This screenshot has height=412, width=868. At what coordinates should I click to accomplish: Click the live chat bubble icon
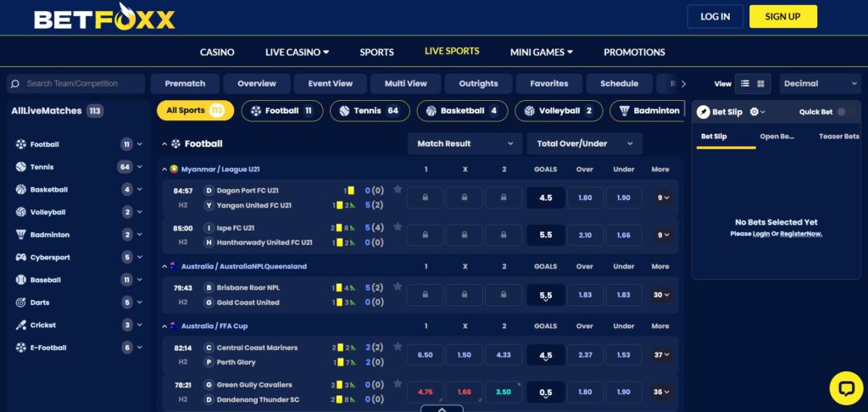click(x=844, y=388)
